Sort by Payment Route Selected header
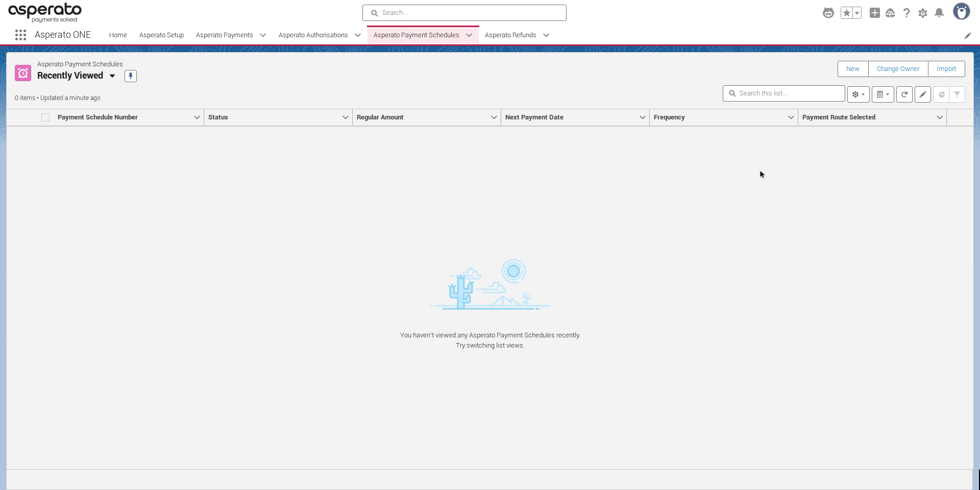This screenshot has height=490, width=980. pos(839,117)
